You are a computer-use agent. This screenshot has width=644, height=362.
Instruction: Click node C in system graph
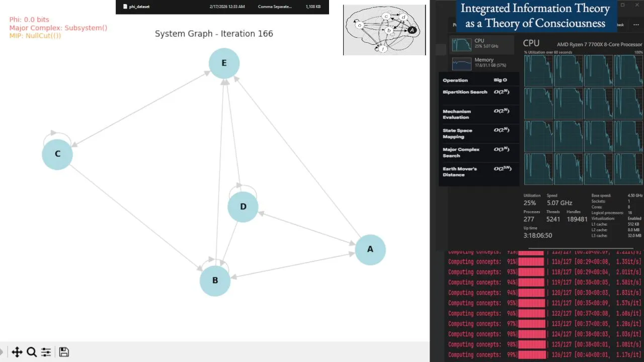pyautogui.click(x=57, y=154)
